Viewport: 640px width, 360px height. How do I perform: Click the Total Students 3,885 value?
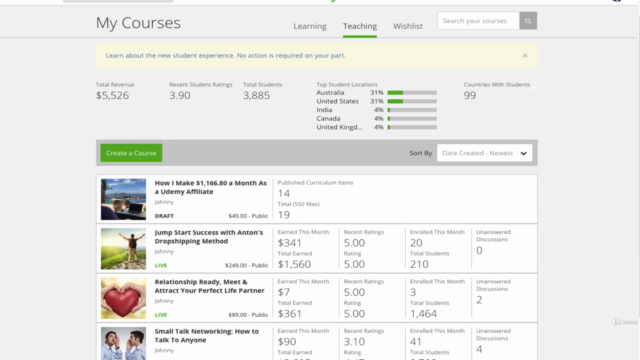coord(256,95)
